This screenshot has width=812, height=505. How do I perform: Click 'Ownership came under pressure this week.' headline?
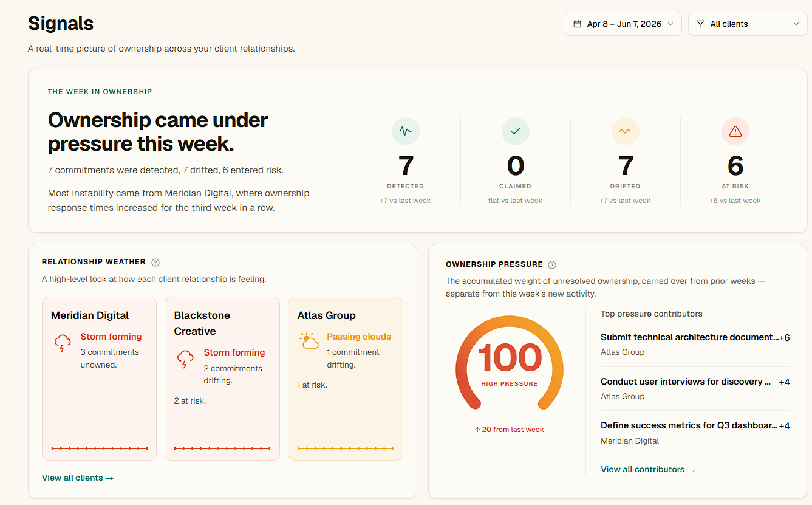pos(158,132)
